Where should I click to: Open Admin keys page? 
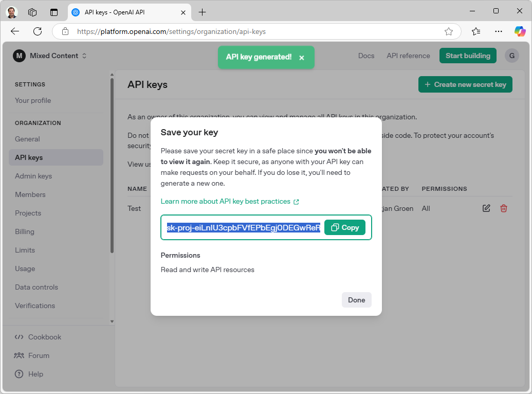click(x=33, y=176)
